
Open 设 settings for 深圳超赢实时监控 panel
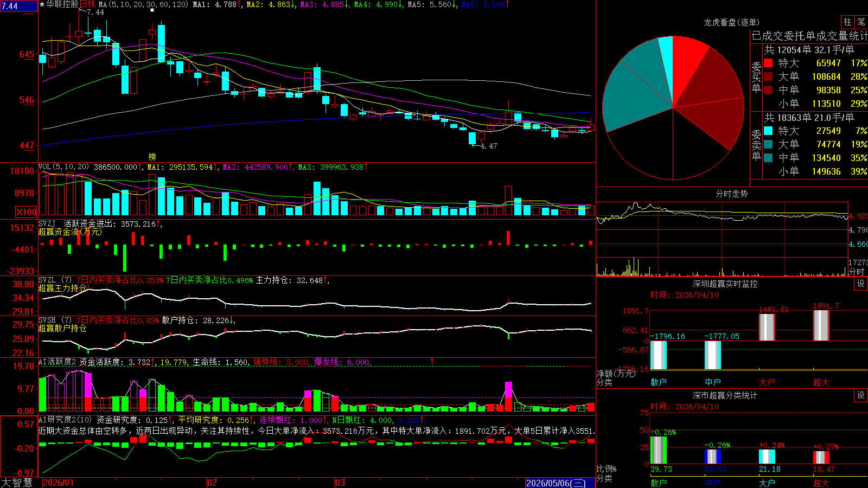[861, 284]
